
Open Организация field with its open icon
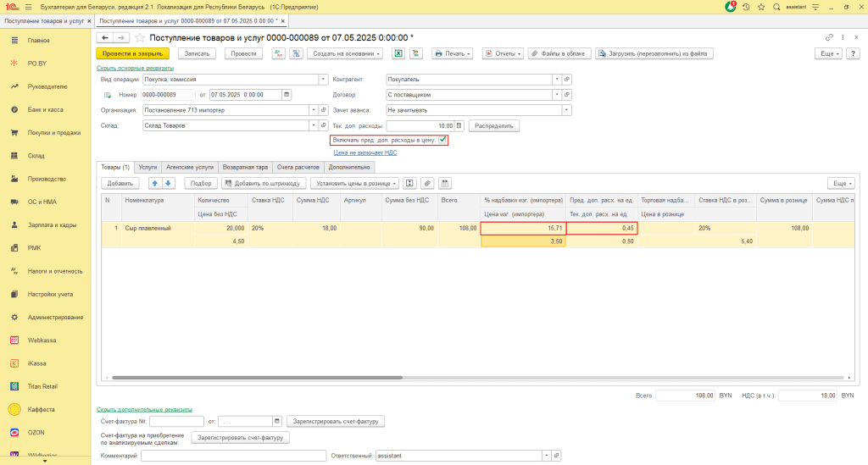click(324, 110)
